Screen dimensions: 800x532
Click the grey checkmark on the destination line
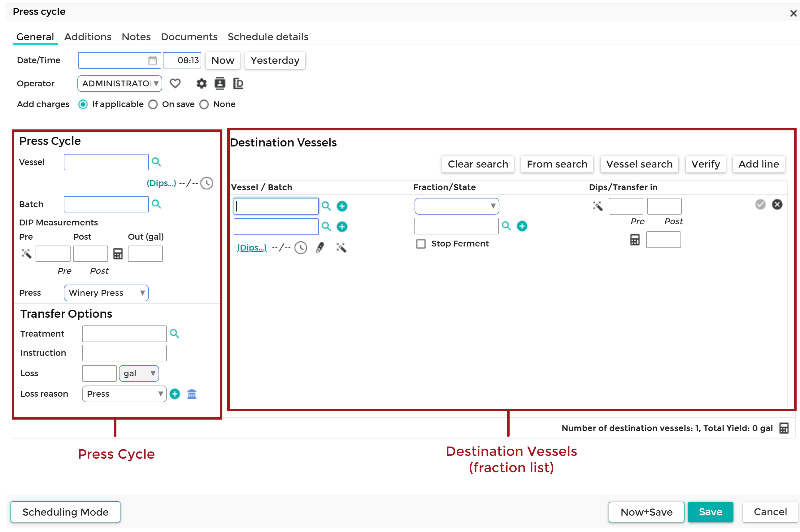(x=760, y=204)
